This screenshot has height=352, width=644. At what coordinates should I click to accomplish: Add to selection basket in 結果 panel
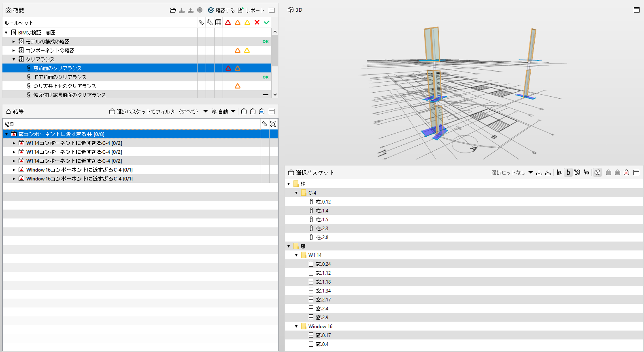coord(244,111)
